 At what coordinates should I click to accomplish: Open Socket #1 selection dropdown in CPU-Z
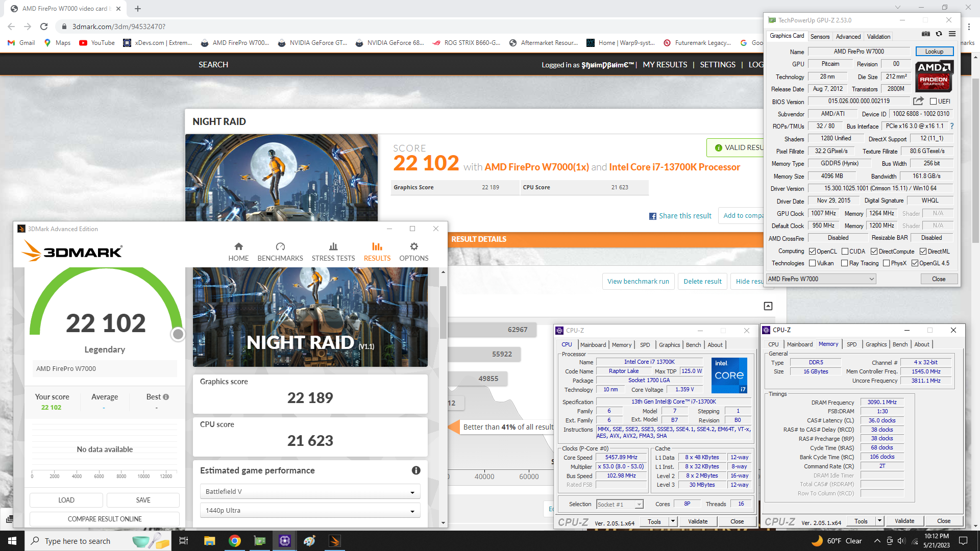[620, 505]
